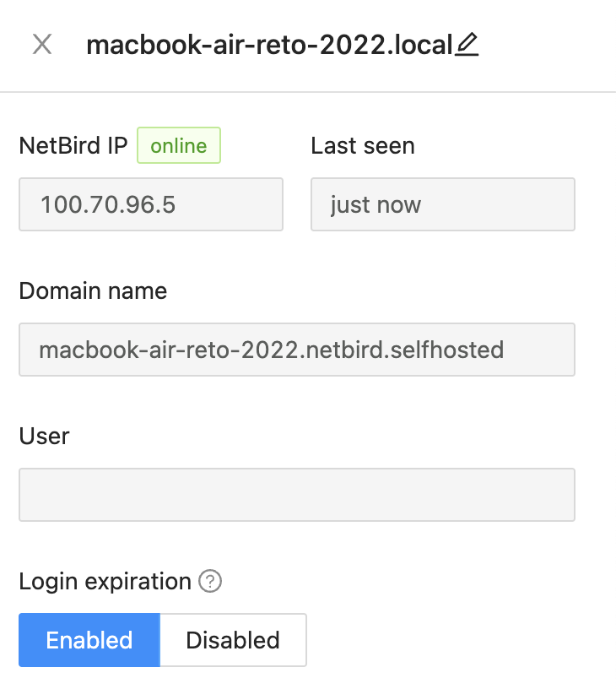Select the NetBird IP field showing 100.70.96.5
616x689 pixels.
click(x=150, y=204)
